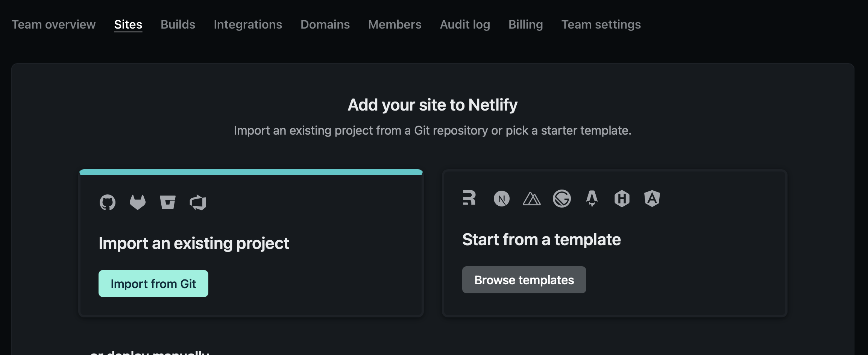Click the GitLab fox logo icon
The height and width of the screenshot is (355, 868).
point(138,202)
